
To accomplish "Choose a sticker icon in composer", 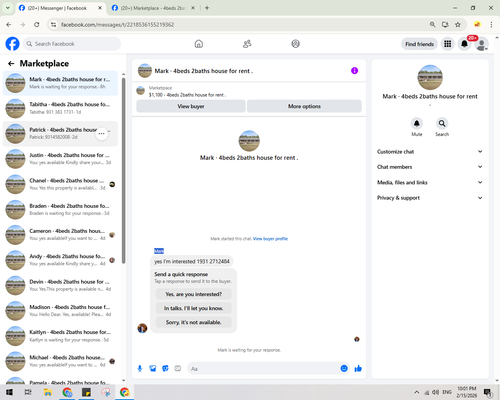I will pos(165,368).
